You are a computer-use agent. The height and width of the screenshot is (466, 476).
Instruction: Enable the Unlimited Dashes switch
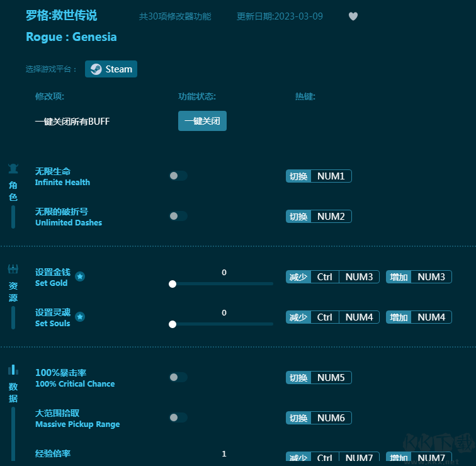178,216
